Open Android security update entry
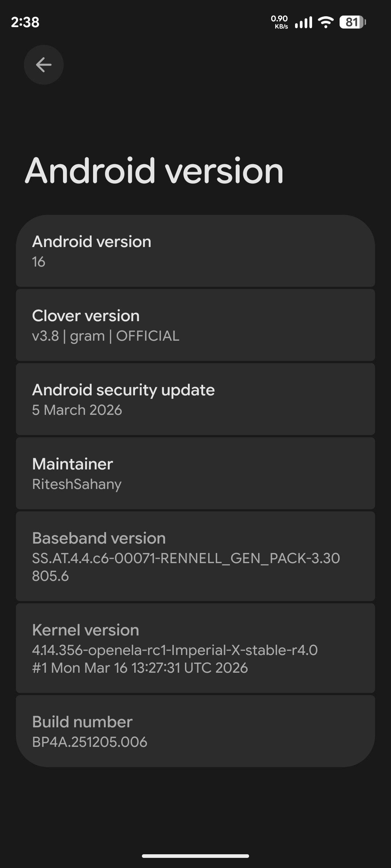 point(195,399)
